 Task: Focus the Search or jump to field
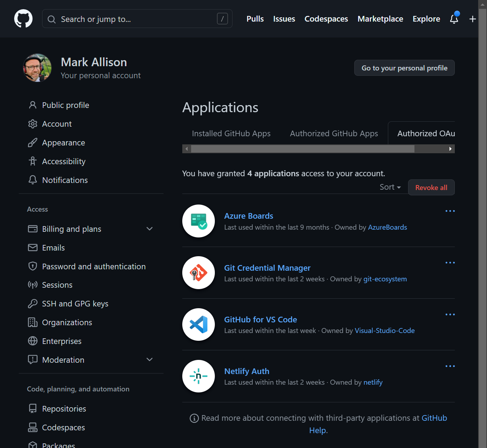pyautogui.click(x=137, y=19)
